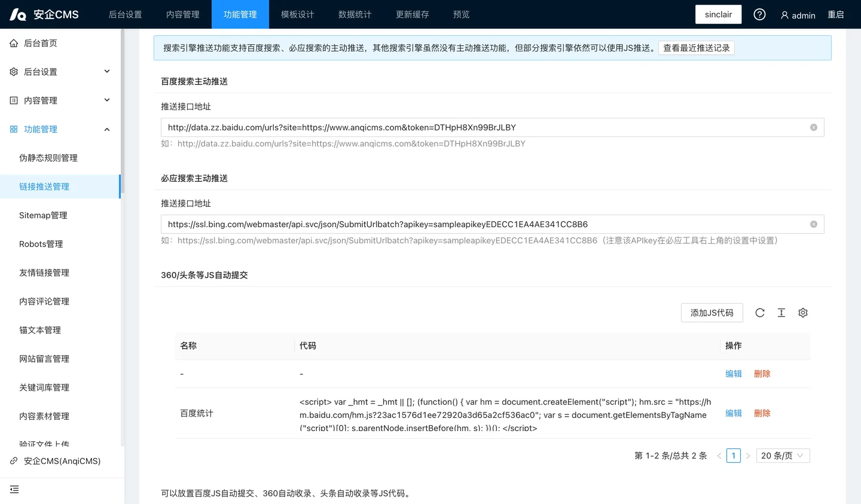Click the sinclair button
Image resolution: width=861 pixels, height=504 pixels.
(719, 14)
